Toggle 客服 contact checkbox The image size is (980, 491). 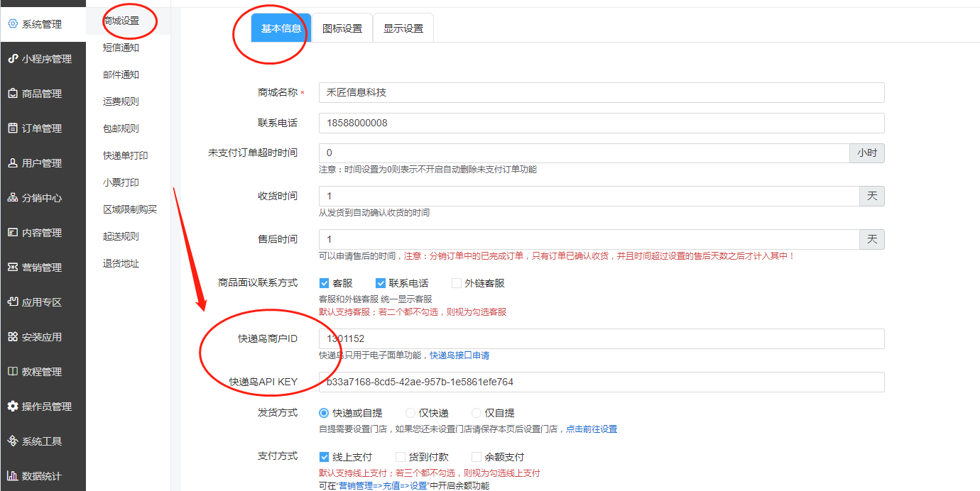click(325, 283)
